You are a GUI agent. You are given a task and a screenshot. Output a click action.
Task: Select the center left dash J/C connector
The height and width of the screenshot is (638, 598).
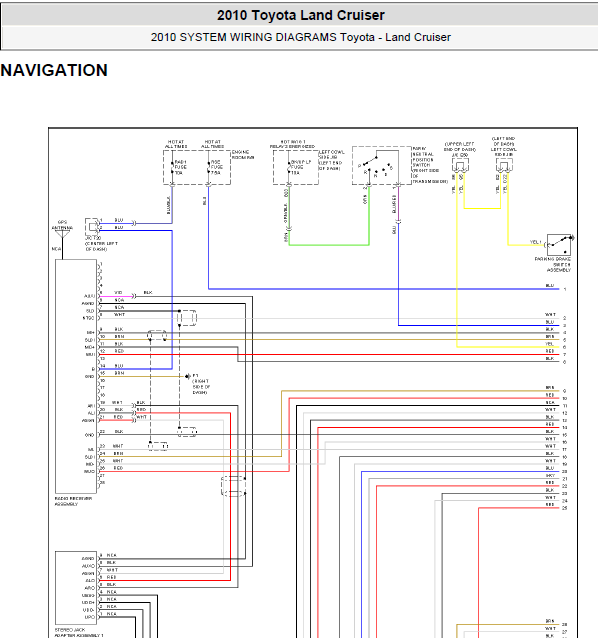coord(92,226)
